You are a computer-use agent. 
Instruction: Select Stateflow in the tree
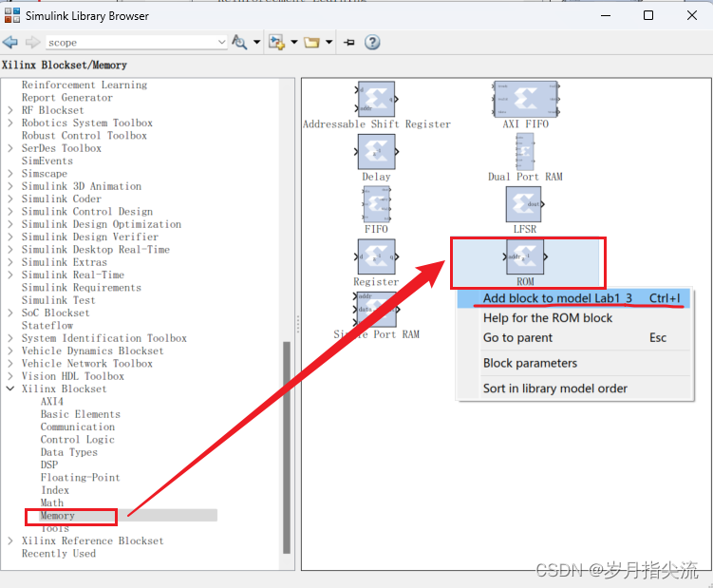pyautogui.click(x=47, y=326)
